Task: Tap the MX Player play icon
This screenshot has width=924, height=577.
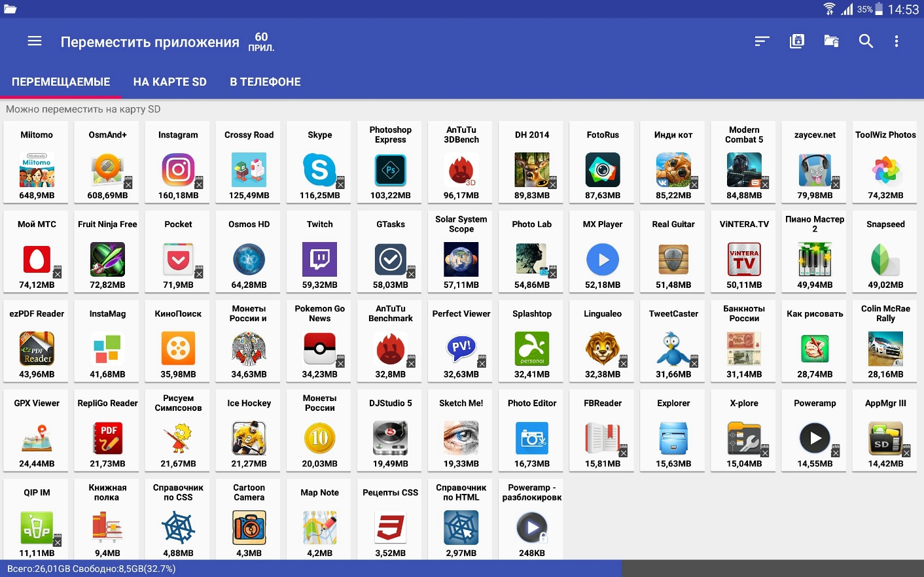Action: [x=603, y=260]
